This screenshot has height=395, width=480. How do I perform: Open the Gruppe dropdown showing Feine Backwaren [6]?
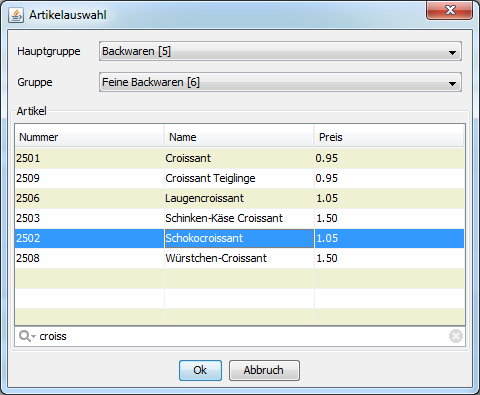[x=280, y=82]
